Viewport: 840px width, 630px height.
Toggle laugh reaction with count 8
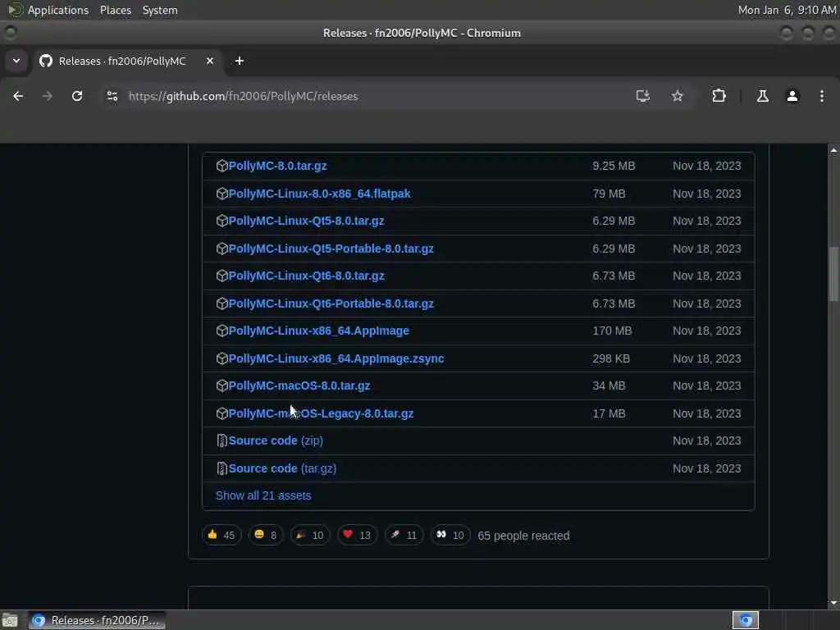tap(265, 535)
